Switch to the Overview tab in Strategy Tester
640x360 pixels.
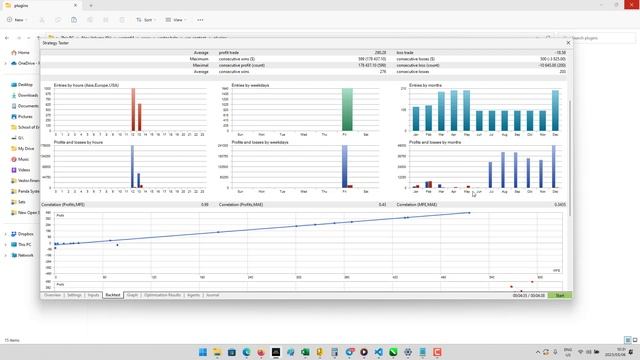click(52, 295)
